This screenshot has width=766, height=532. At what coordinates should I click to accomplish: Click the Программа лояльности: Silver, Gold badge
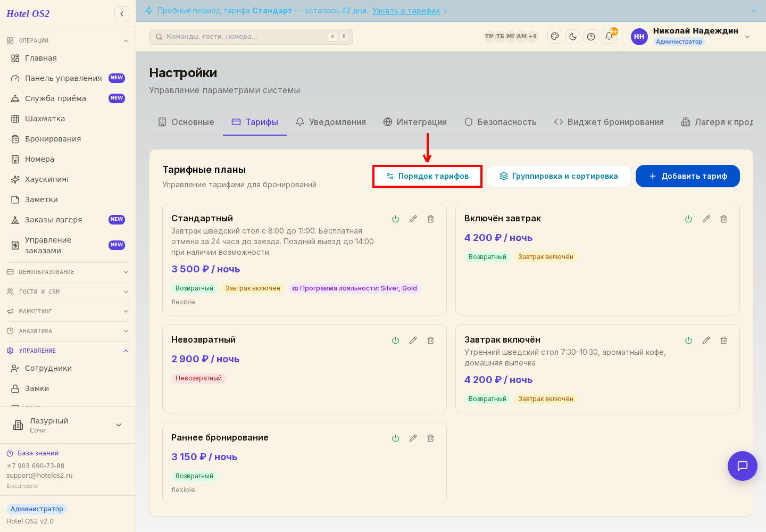(355, 288)
